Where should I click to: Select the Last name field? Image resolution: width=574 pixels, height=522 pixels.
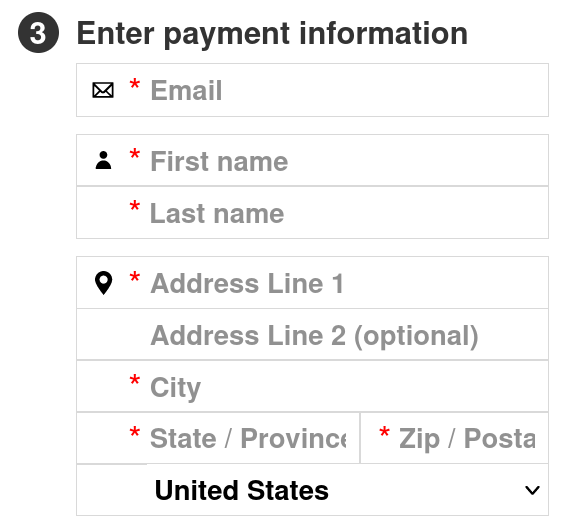tap(312, 213)
